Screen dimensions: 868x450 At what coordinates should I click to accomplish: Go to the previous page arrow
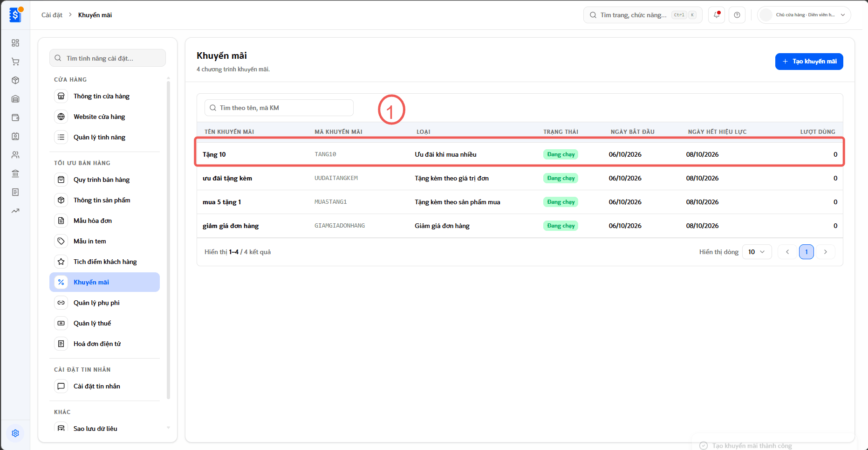[x=787, y=252]
